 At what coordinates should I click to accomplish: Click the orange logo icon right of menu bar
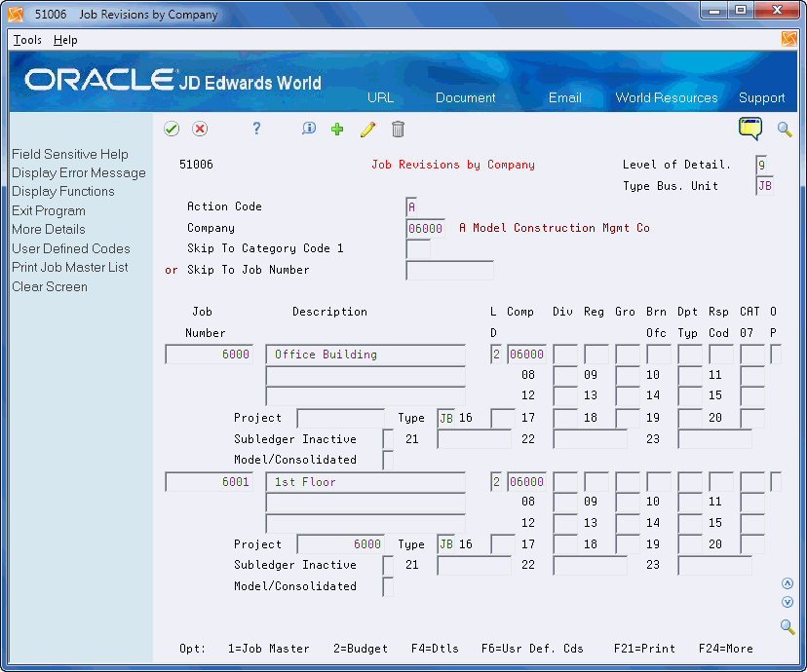pos(789,39)
